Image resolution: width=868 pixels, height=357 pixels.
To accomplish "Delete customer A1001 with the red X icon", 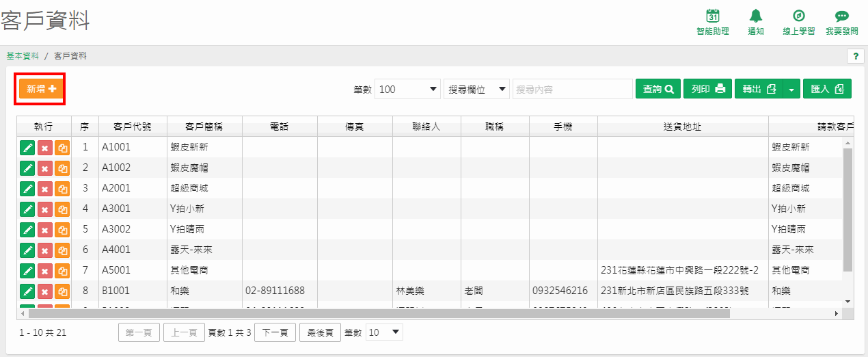I will pos(45,147).
